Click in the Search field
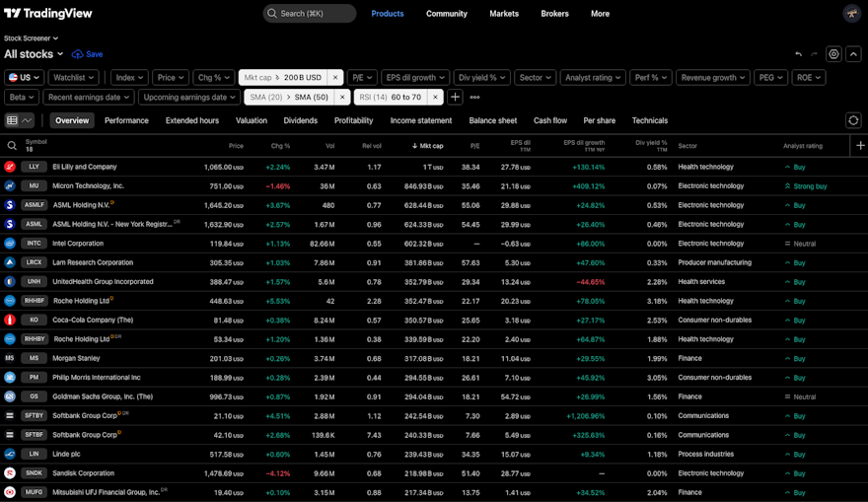This screenshot has height=502, width=868. coord(310,13)
